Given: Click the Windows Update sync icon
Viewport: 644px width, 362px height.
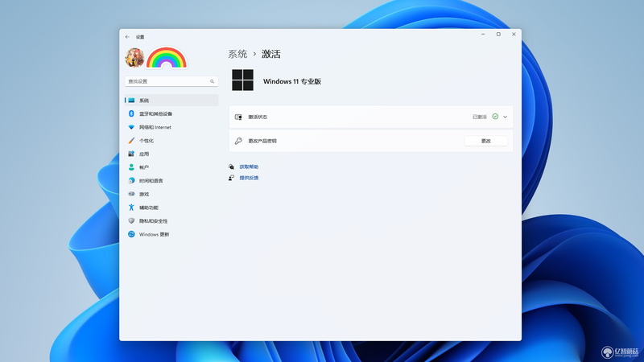Looking at the screenshot, I should (x=131, y=234).
